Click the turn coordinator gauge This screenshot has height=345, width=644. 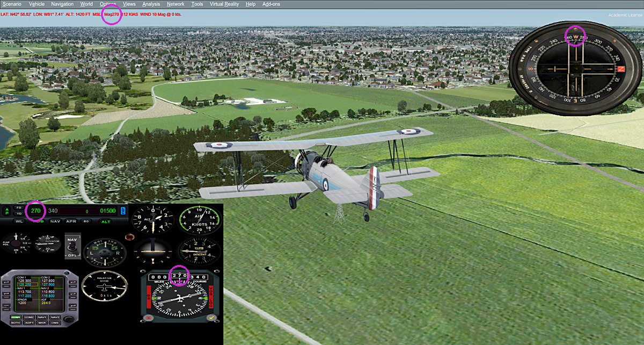point(105,253)
